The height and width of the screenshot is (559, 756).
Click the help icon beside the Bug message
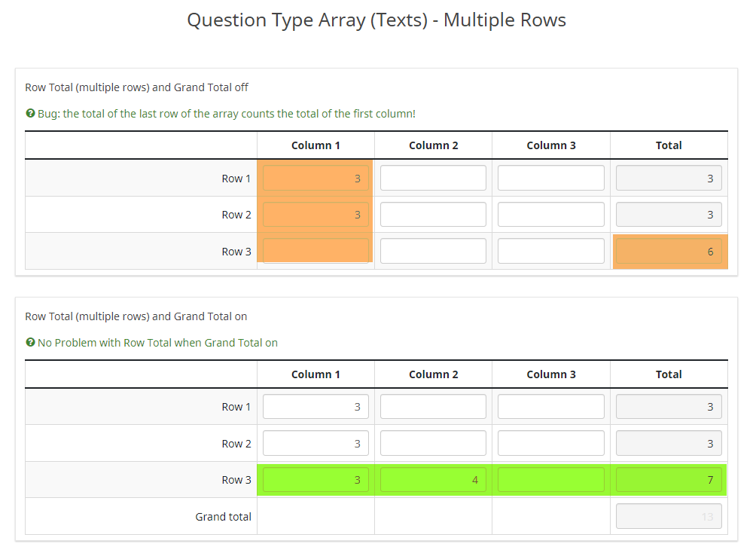click(30, 114)
